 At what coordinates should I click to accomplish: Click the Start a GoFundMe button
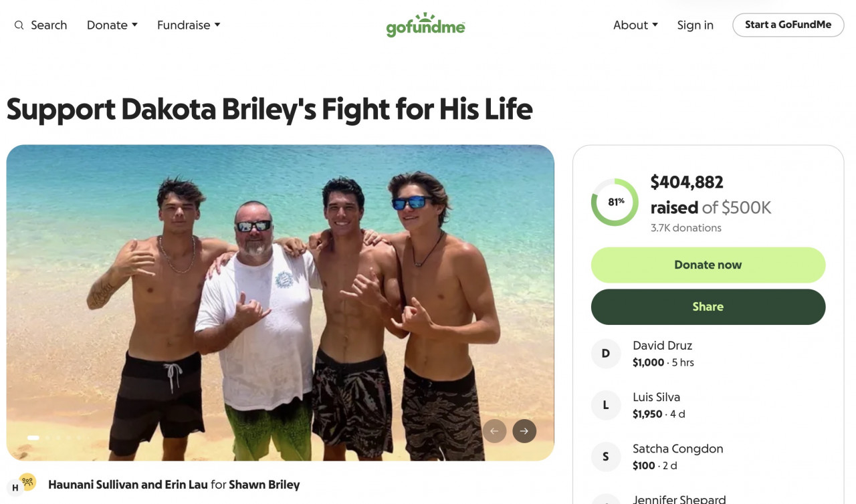[788, 25]
